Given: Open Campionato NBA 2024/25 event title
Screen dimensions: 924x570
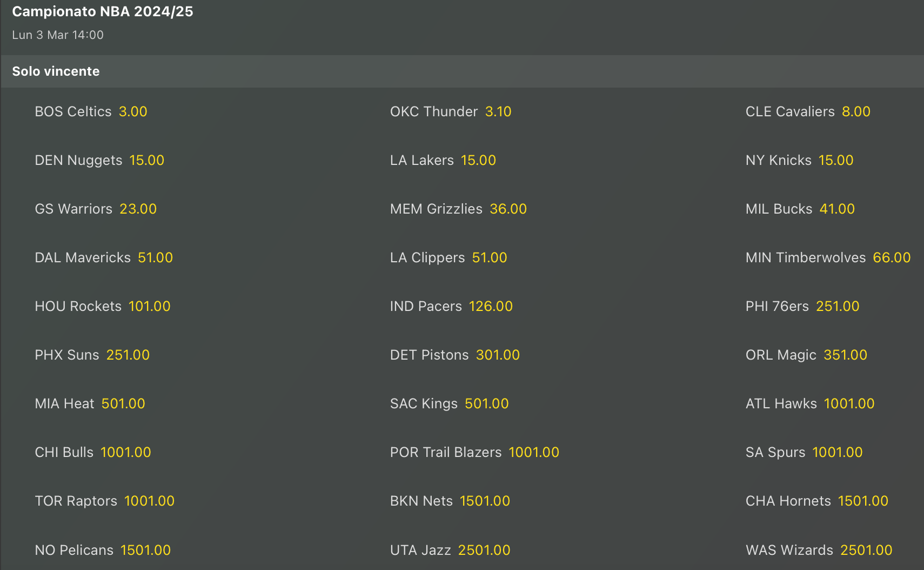Looking at the screenshot, I should coord(103,11).
